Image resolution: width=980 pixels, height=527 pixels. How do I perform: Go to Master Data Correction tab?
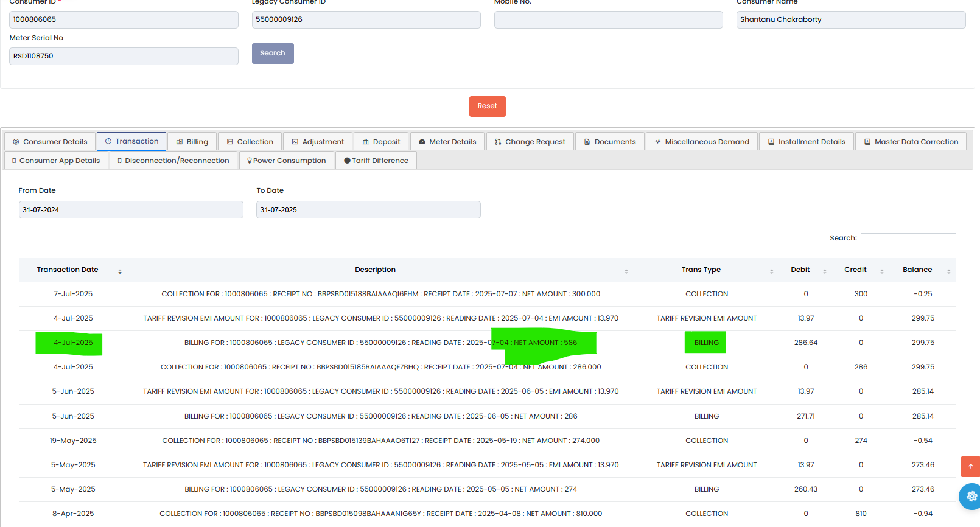[x=911, y=142]
